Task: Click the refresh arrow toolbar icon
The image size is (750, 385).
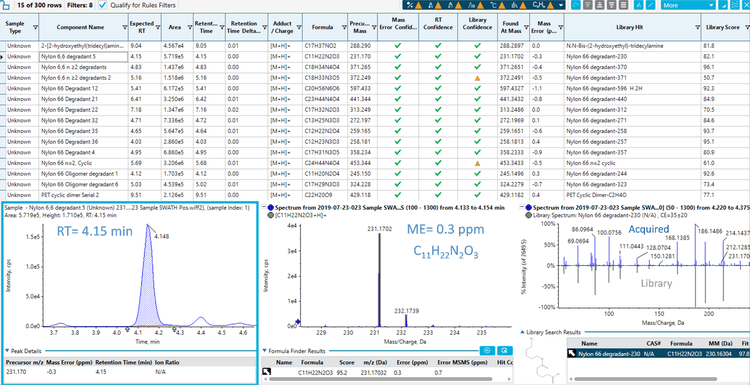Action: pos(576,5)
